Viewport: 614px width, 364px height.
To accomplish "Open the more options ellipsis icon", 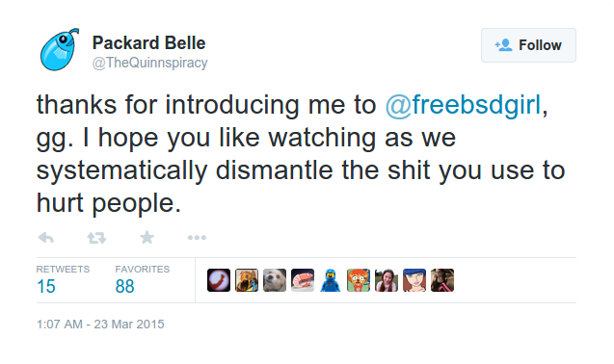I will click(x=197, y=238).
